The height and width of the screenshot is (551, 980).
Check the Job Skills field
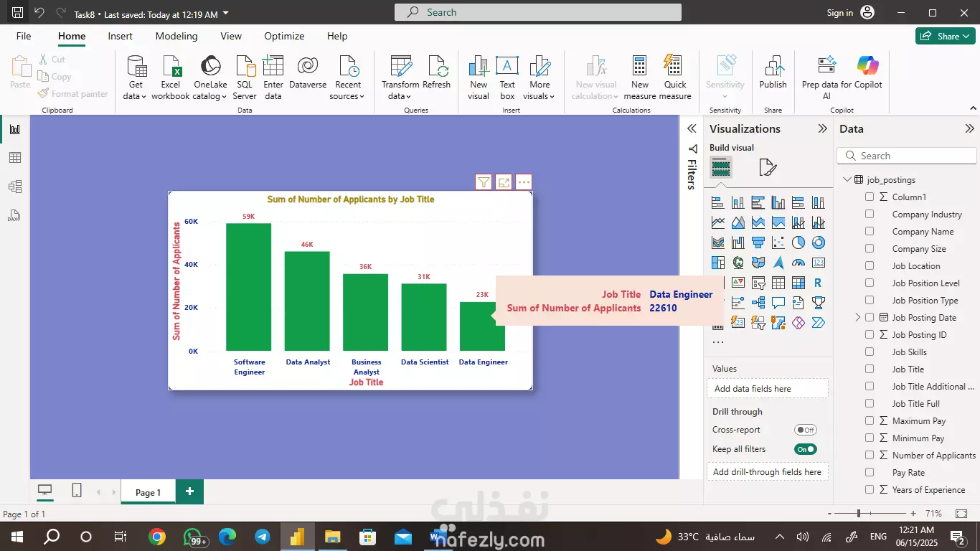coord(870,352)
